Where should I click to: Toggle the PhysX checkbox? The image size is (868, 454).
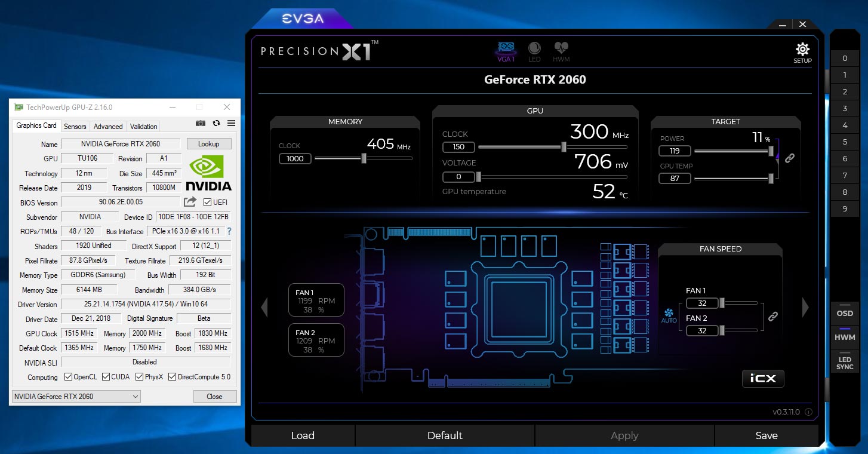139,377
